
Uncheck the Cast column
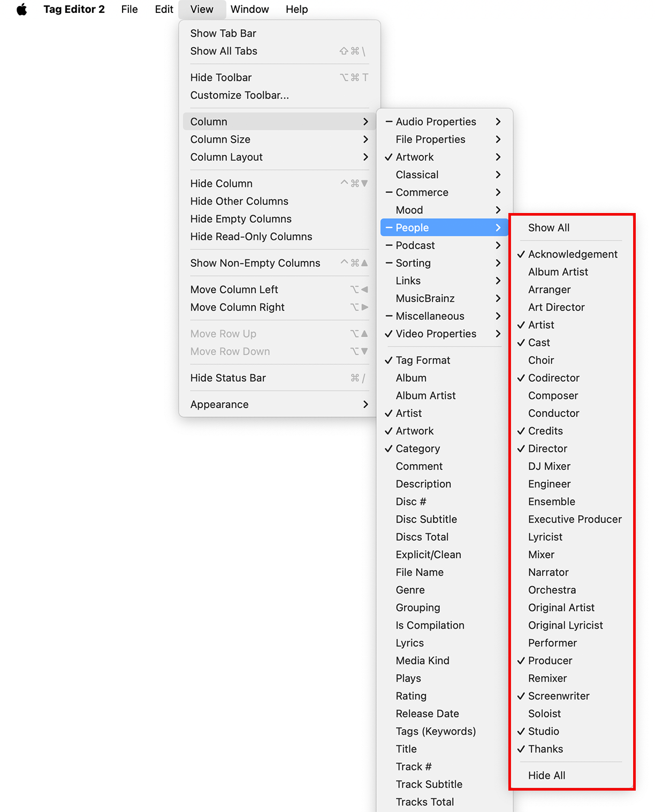coord(572,343)
